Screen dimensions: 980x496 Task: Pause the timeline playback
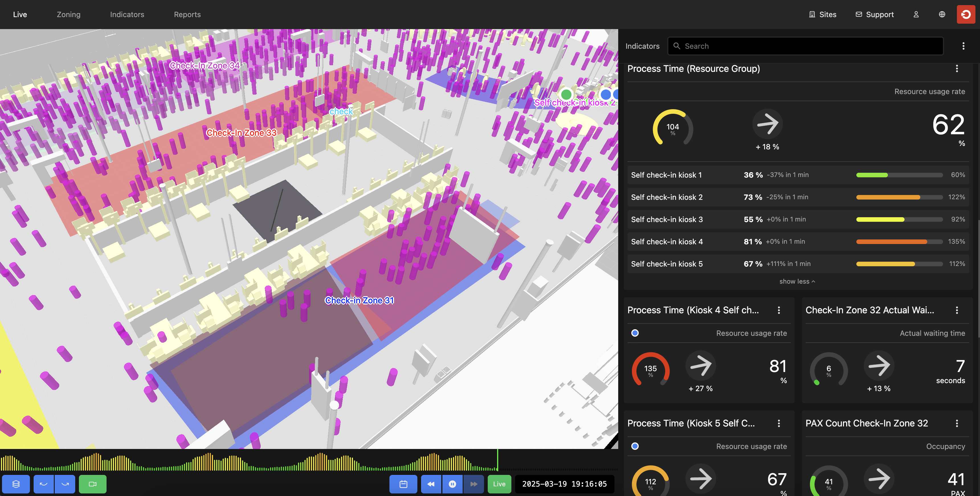point(452,484)
